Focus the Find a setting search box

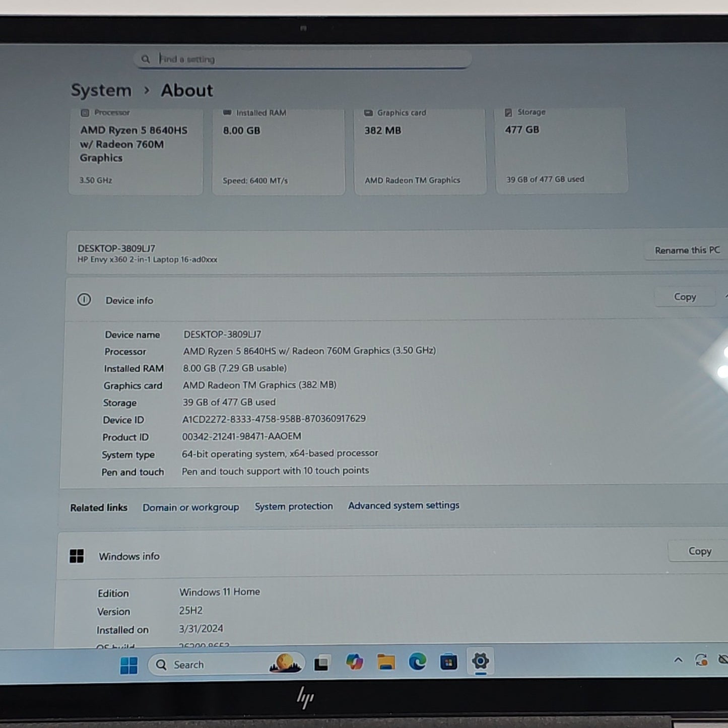pos(303,59)
